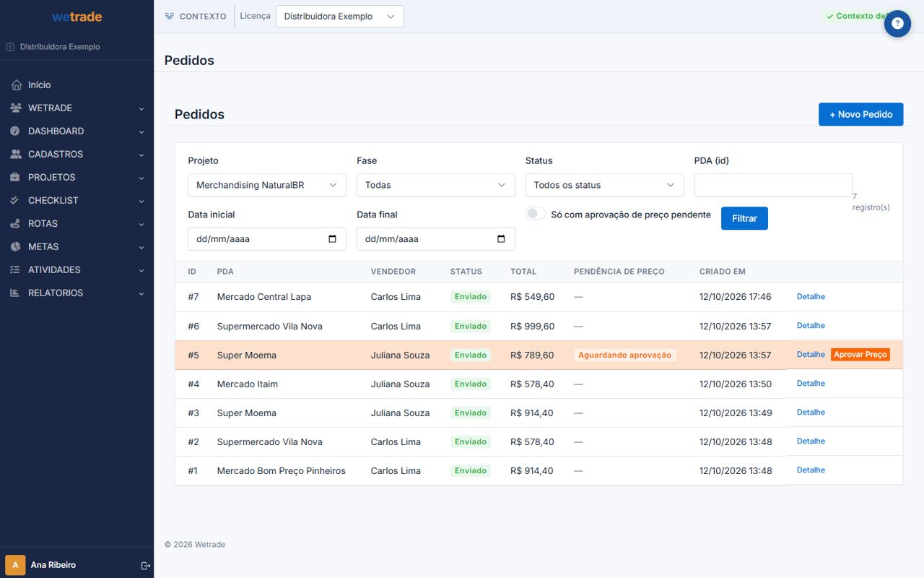This screenshot has width=924, height=578.
Task: Open the Fase dropdown
Action: [x=436, y=185]
